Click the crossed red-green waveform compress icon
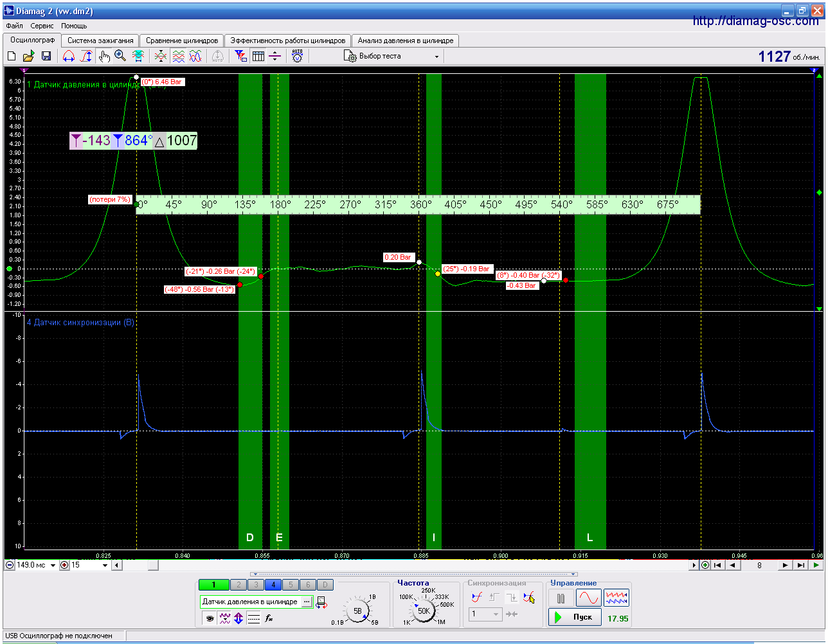 pyautogui.click(x=161, y=57)
